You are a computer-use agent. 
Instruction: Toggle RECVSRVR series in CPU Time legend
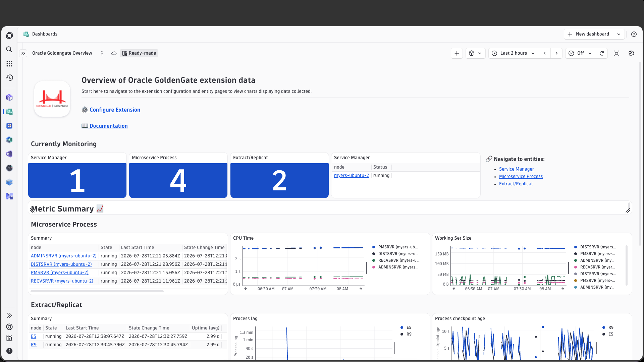click(x=396, y=260)
